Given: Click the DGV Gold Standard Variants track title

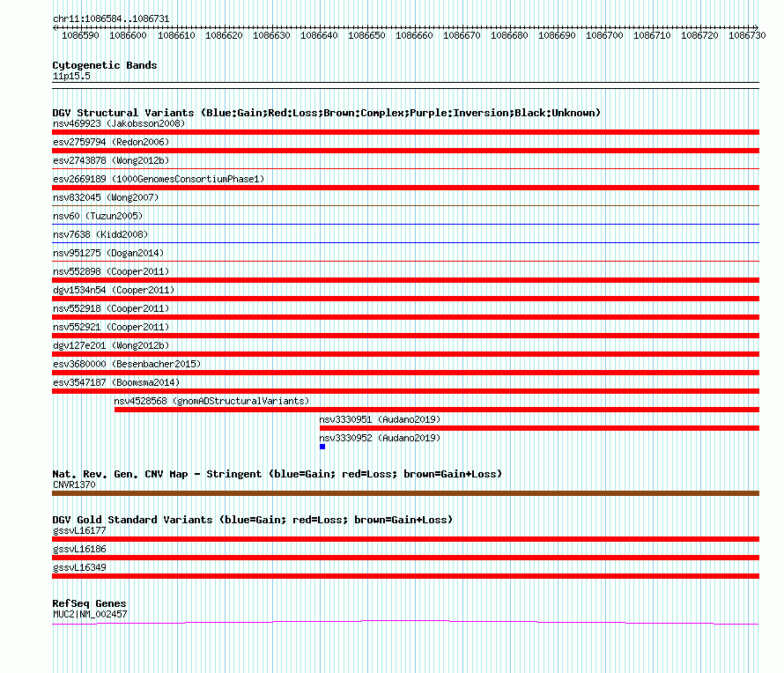Looking at the screenshot, I should pyautogui.click(x=253, y=520).
